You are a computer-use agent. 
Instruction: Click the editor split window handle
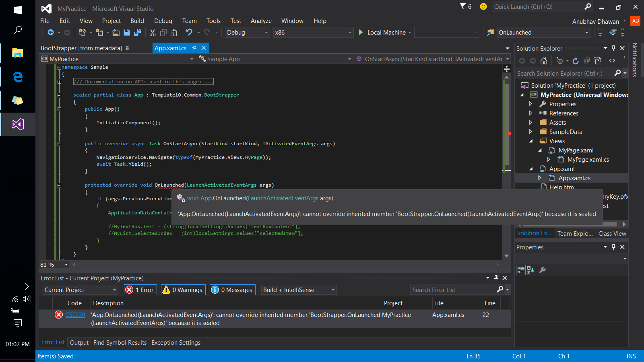pyautogui.click(x=507, y=69)
